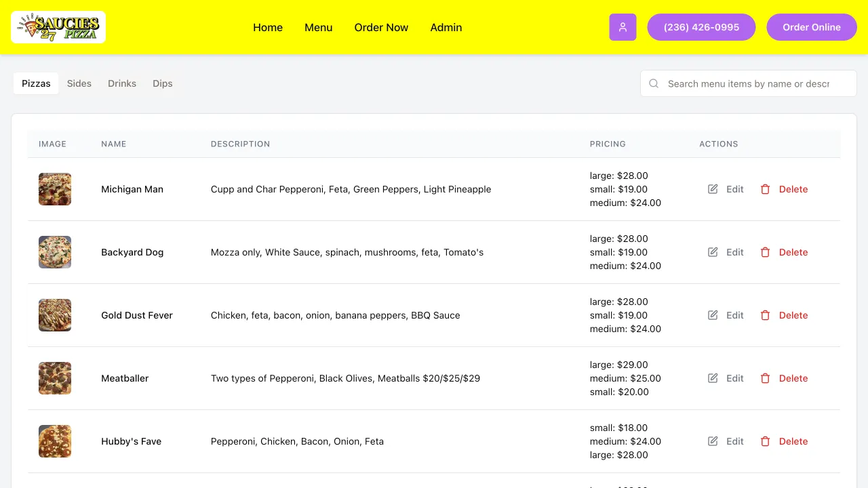Click the trash icon beside Backyard Dog
This screenshot has height=488, width=868.
pyautogui.click(x=765, y=252)
